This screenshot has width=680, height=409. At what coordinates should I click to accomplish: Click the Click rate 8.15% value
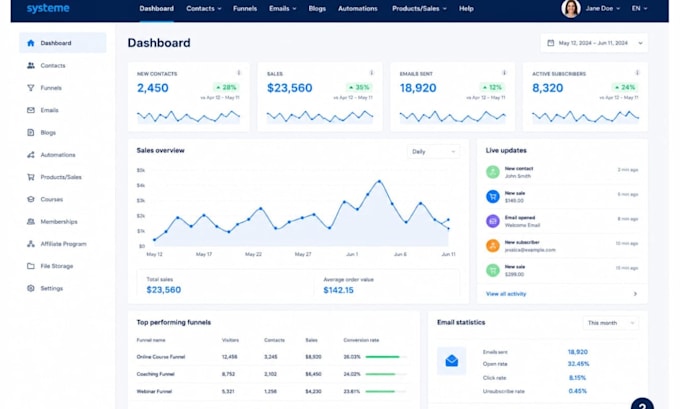coord(577,378)
